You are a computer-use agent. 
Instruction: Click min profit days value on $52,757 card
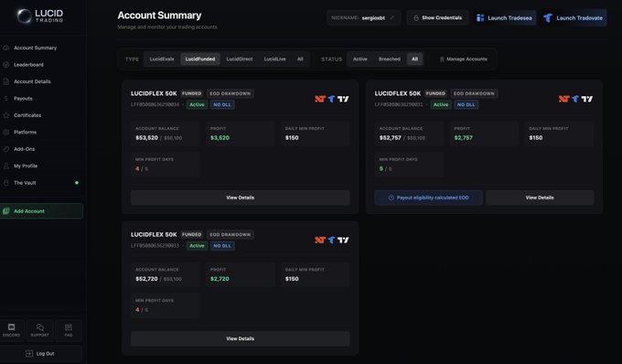[x=385, y=168]
